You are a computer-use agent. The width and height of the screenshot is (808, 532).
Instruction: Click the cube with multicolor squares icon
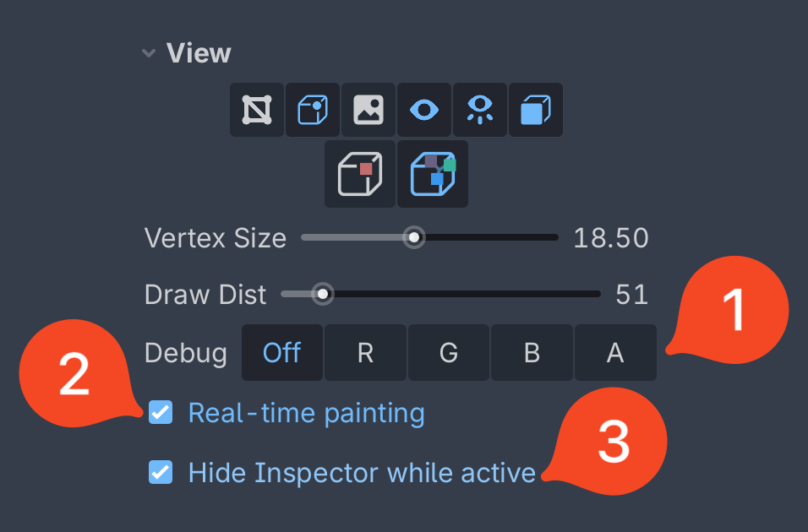coord(433,174)
